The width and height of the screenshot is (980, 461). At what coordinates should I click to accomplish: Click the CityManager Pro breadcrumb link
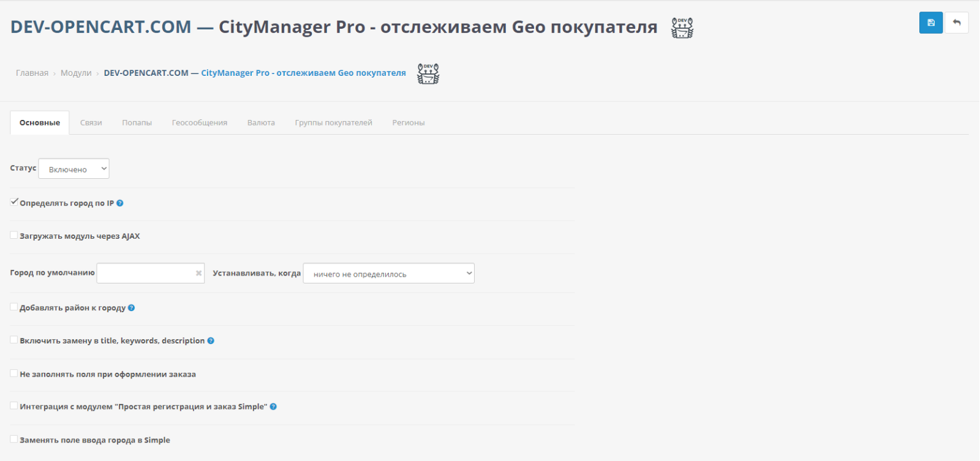tap(255, 73)
